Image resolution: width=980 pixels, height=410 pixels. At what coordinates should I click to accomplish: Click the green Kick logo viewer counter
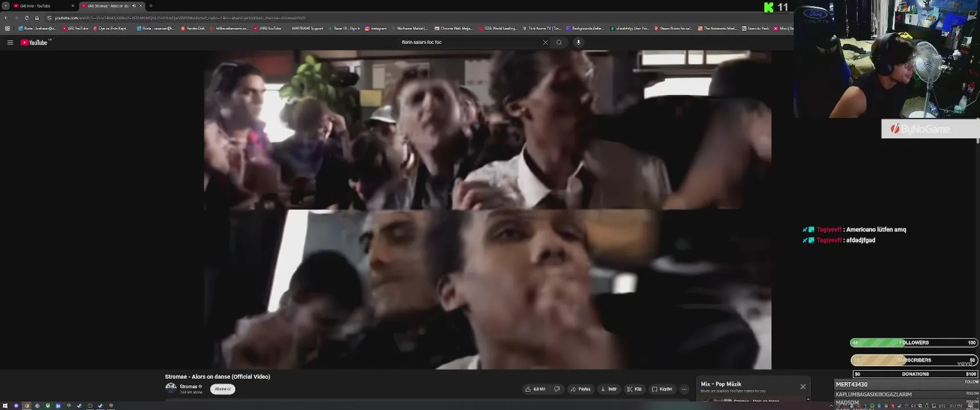[777, 7]
